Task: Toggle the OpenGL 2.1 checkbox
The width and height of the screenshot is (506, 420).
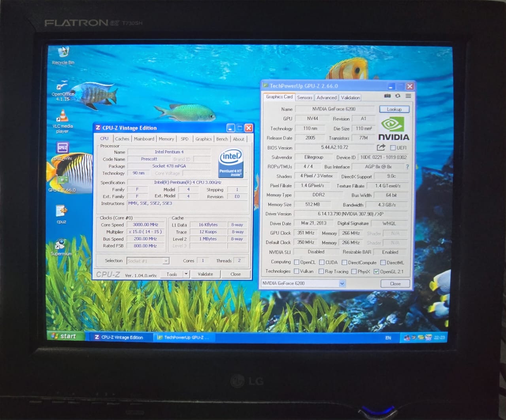Action: [376, 271]
